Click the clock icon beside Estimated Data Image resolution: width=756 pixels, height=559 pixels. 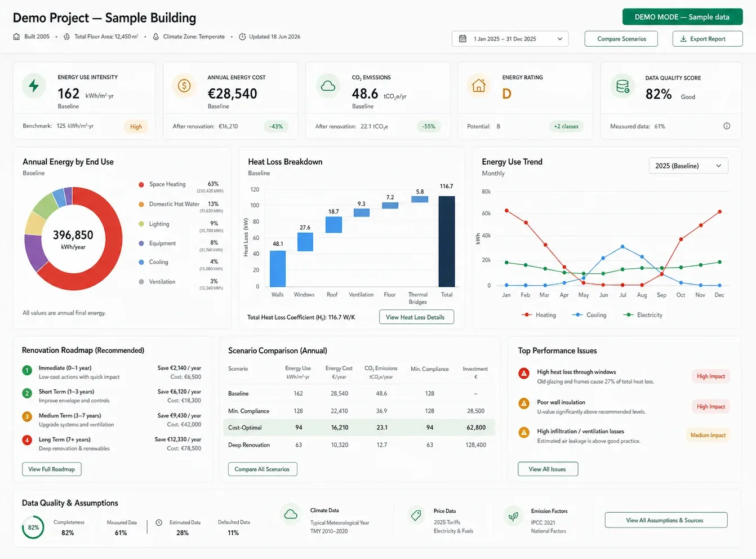click(x=159, y=523)
